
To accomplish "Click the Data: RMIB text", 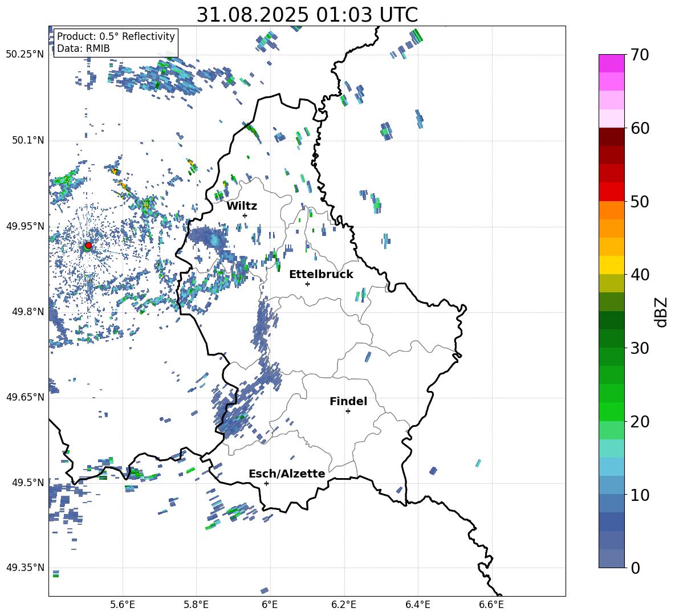I will click(83, 48).
